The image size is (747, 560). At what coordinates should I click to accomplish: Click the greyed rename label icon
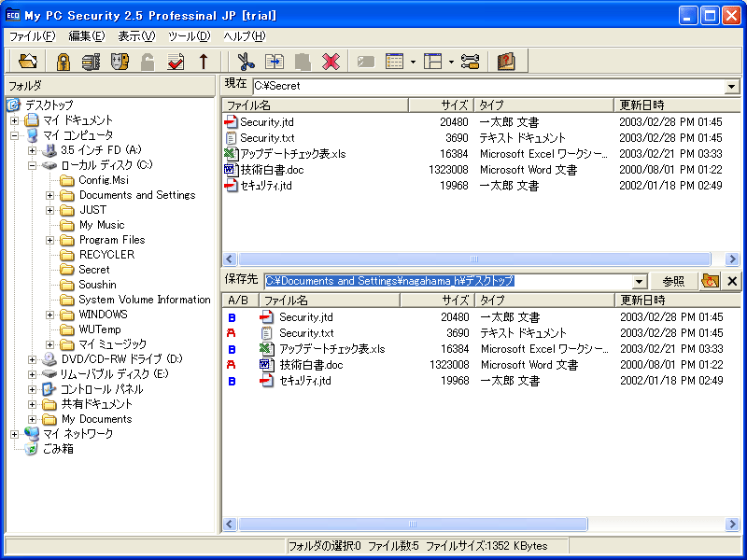pos(366,62)
